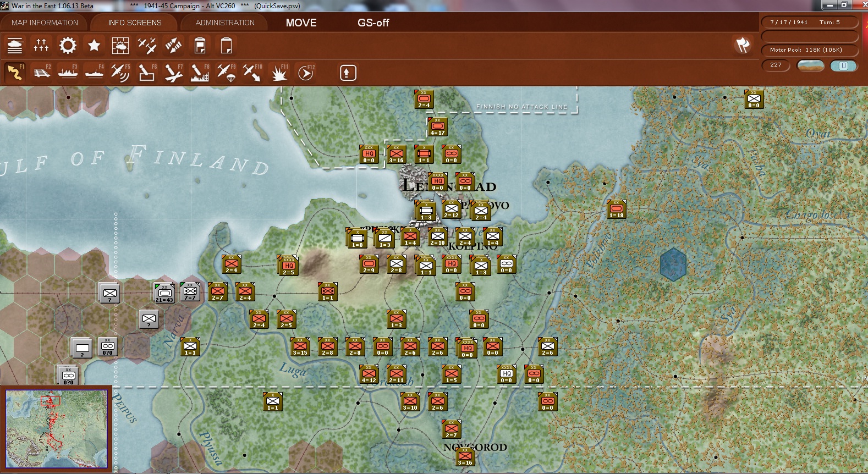Select the F5 air recon mode
Screen dimensions: 868x474
(x=120, y=73)
